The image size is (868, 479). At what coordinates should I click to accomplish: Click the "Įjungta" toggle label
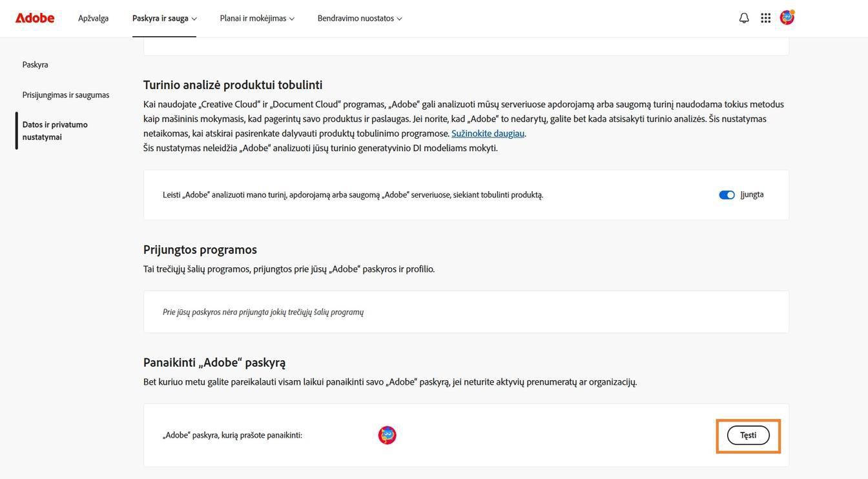tap(752, 194)
